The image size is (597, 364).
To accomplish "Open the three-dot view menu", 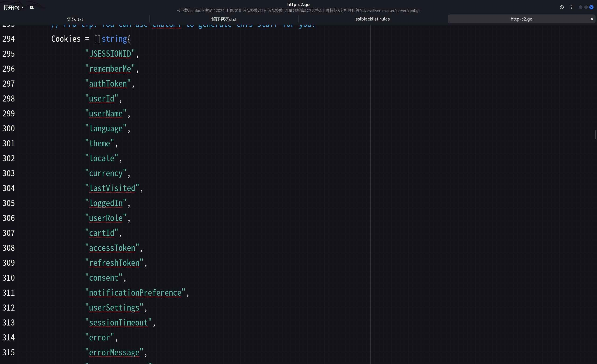I will (571, 7).
